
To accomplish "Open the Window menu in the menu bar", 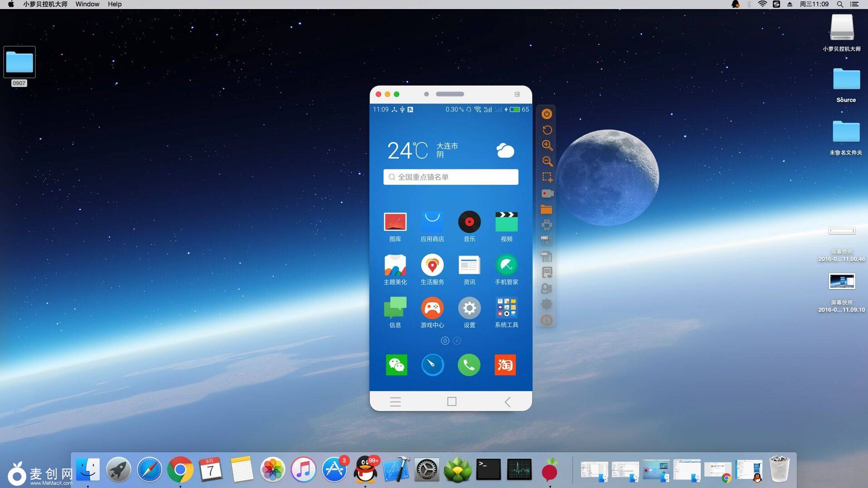I will (87, 4).
